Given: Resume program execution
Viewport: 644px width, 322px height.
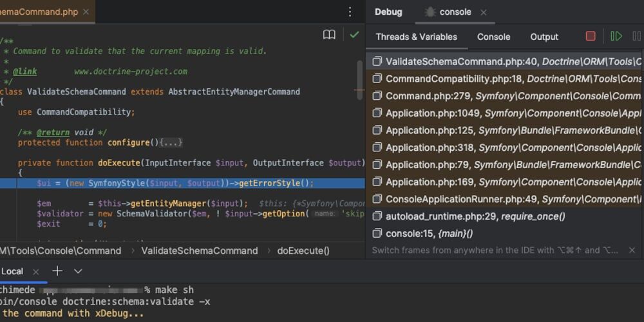Looking at the screenshot, I should pyautogui.click(x=616, y=37).
